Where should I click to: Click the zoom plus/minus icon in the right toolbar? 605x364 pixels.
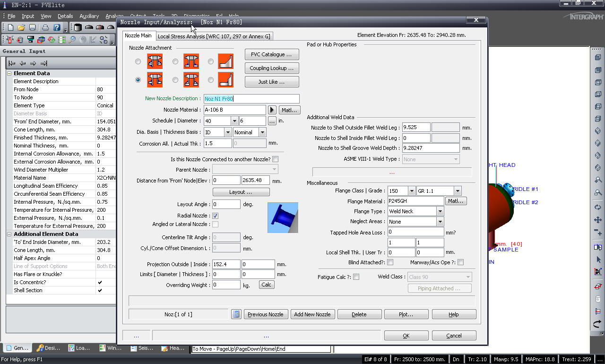(x=598, y=233)
